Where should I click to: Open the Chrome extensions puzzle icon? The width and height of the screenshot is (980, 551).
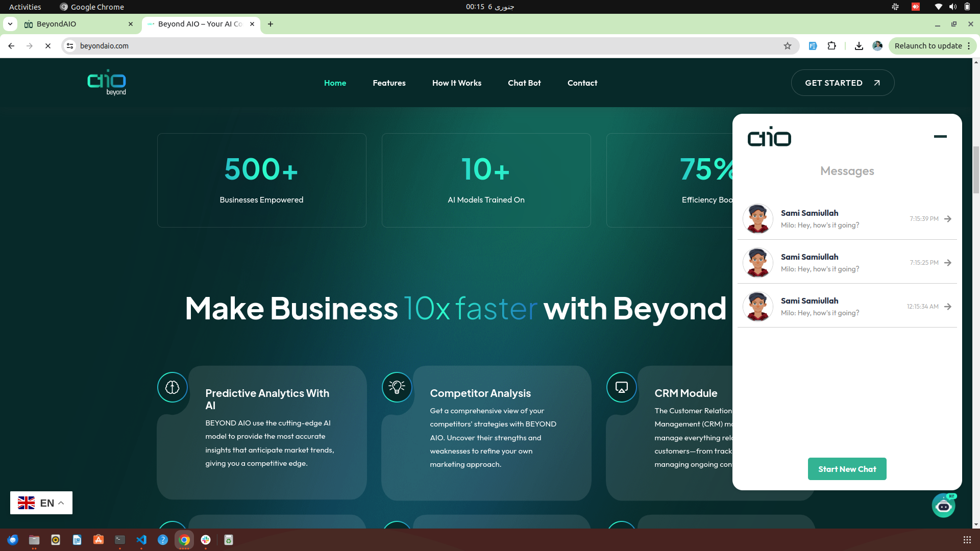[x=832, y=46]
